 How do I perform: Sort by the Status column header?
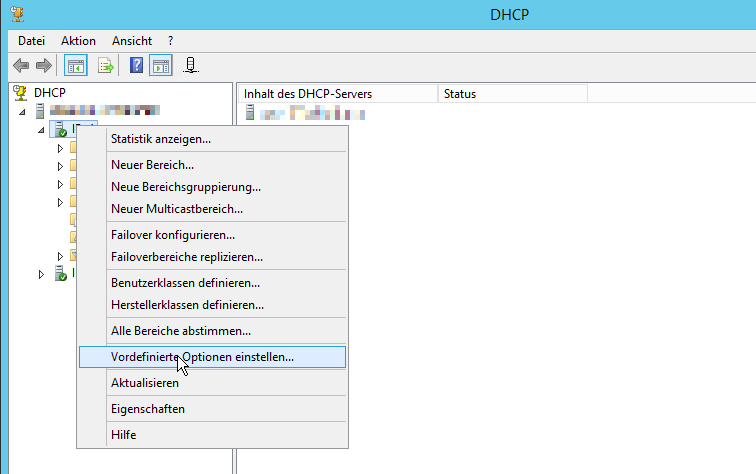click(460, 94)
